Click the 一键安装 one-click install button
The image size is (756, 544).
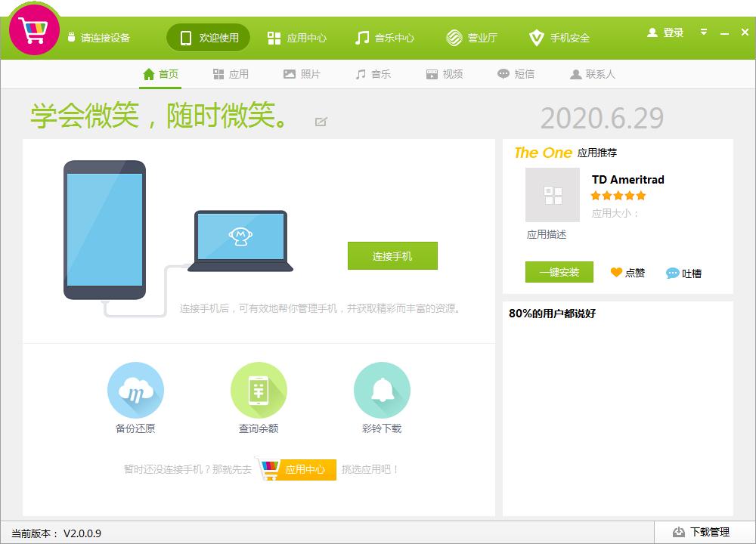click(559, 272)
